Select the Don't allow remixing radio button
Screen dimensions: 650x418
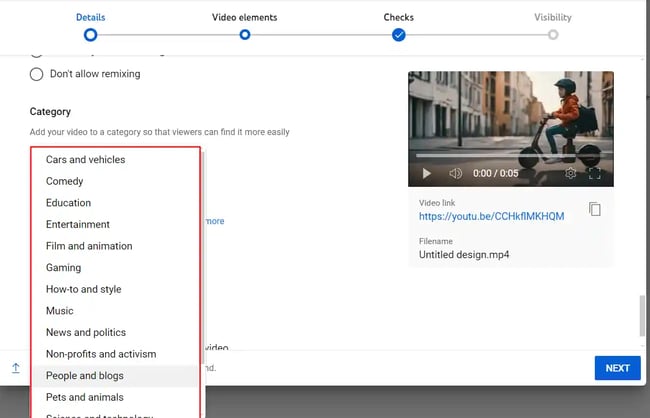pos(36,74)
